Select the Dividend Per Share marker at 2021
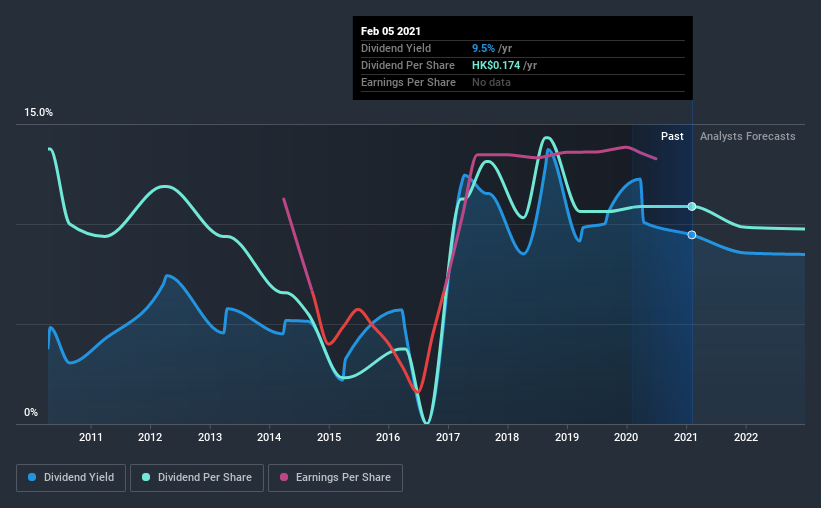Image resolution: width=821 pixels, height=508 pixels. click(692, 206)
